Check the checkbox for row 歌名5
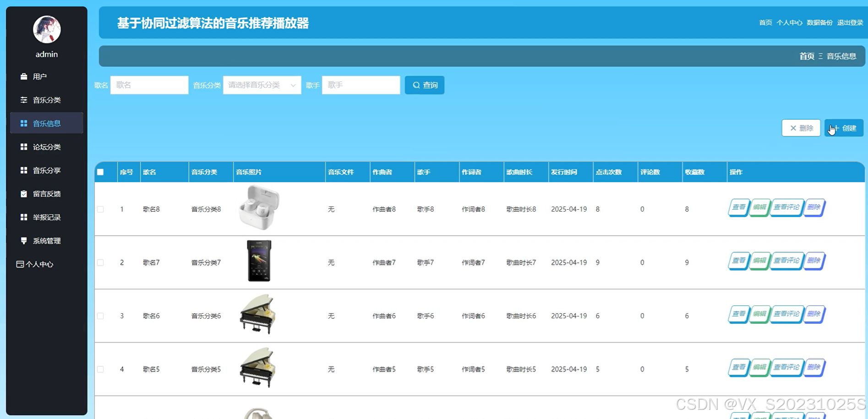 (100, 369)
